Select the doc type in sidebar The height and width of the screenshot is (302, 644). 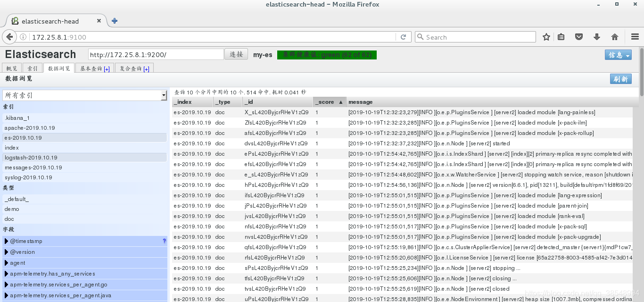85,219
